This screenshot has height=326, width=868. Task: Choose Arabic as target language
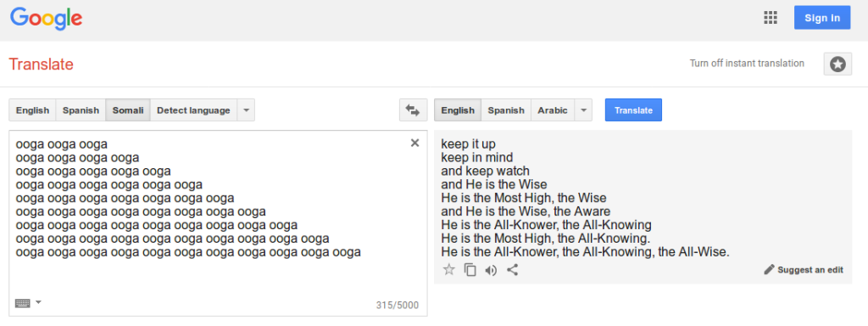coord(553,110)
